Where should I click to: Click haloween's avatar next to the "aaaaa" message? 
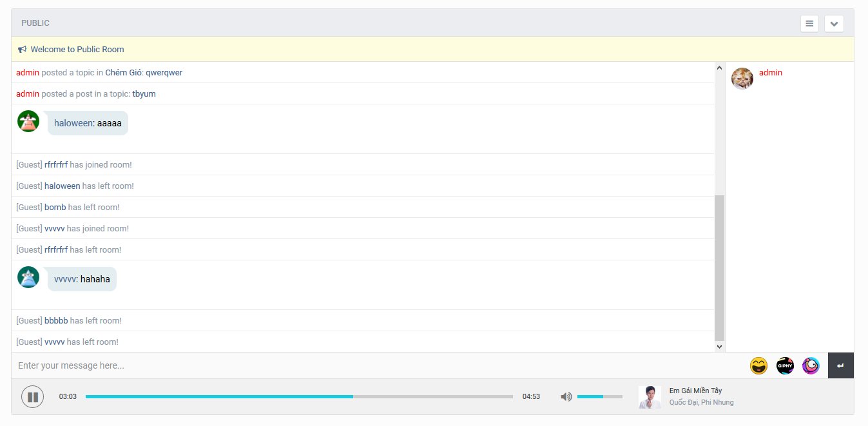[28, 121]
